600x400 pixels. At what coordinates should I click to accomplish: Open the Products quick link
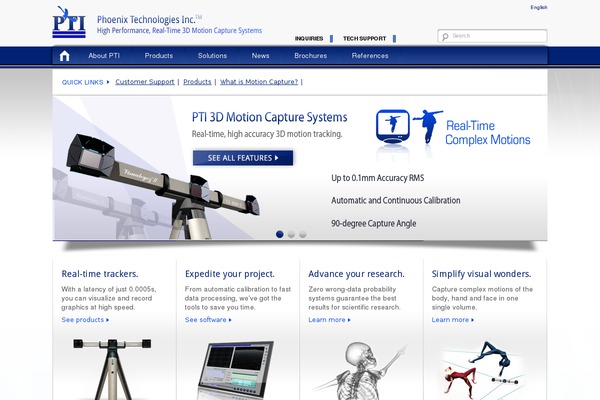click(x=197, y=82)
